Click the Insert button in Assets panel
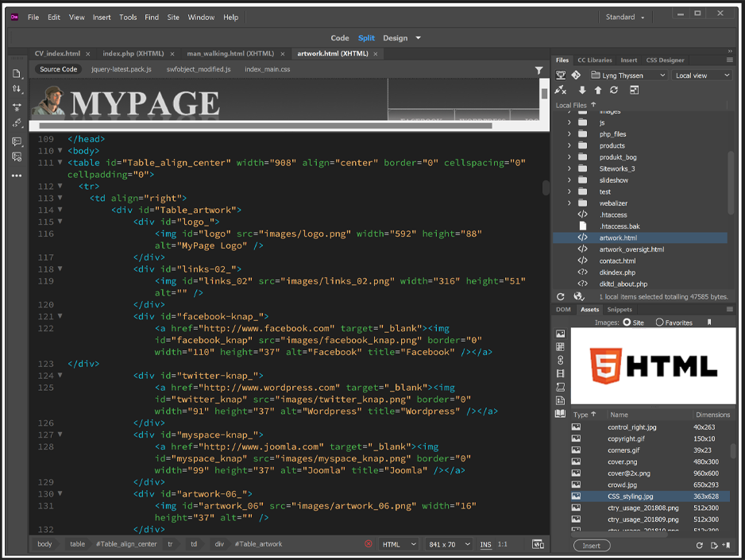This screenshot has height=560, width=745. click(592, 546)
